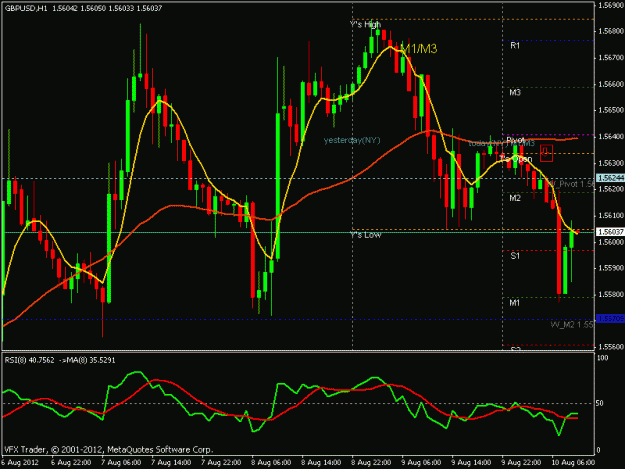The width and height of the screenshot is (625, 469).
Task: Click the yesterday(NY) session label
Action: click(x=352, y=140)
